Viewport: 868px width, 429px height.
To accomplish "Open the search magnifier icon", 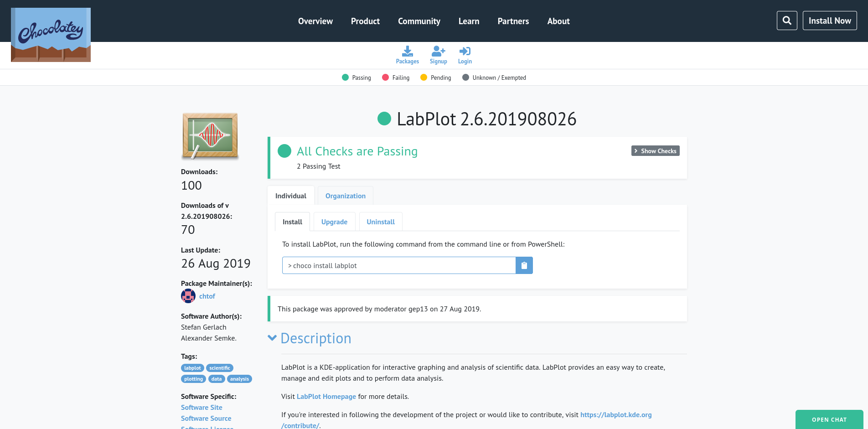I will (786, 21).
